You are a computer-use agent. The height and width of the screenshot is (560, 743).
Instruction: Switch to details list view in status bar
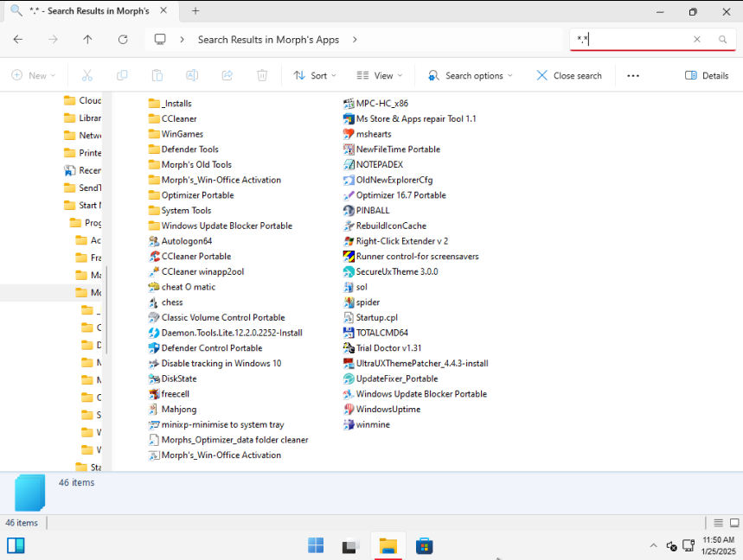tap(719, 523)
